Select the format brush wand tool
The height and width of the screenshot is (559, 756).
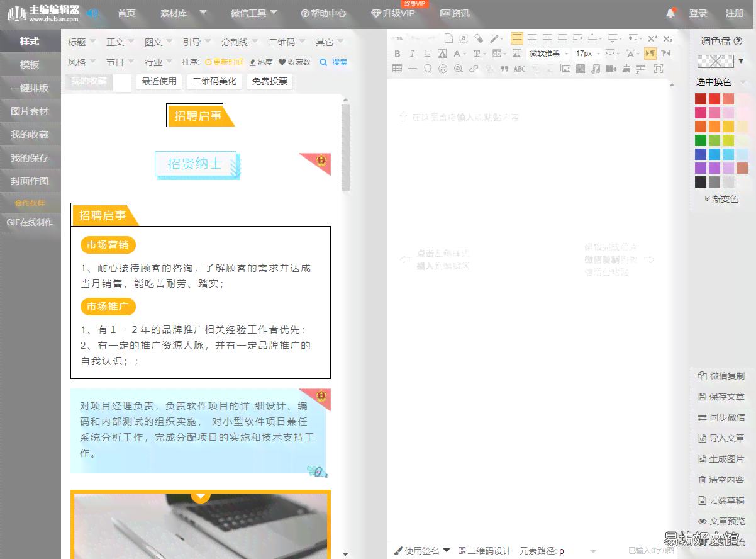coord(494,38)
